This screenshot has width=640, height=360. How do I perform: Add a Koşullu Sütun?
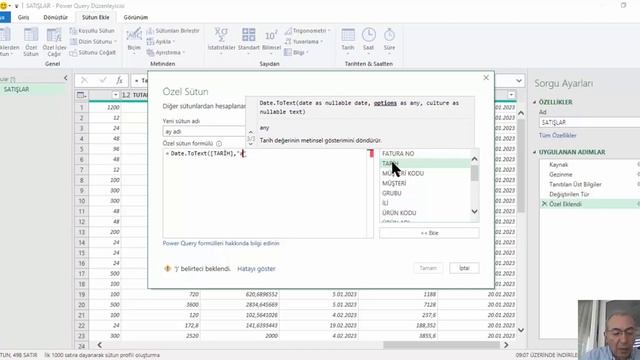[92, 31]
